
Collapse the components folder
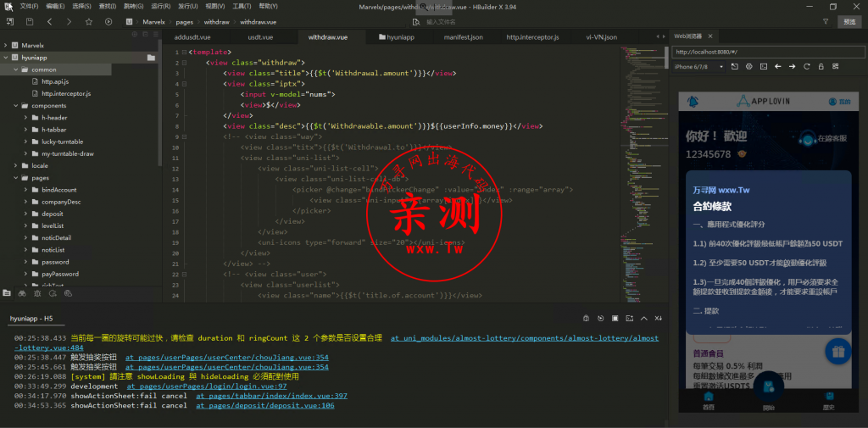pyautogui.click(x=16, y=106)
